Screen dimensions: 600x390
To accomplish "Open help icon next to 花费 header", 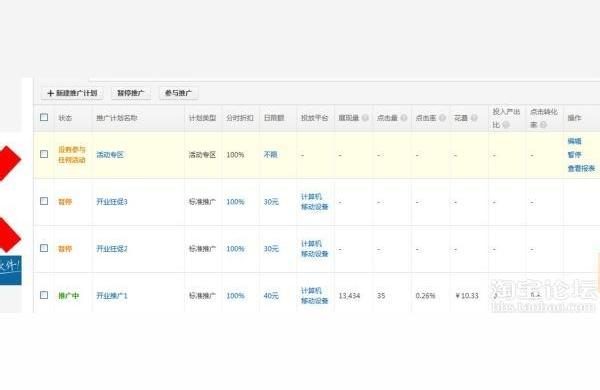I will pyautogui.click(x=474, y=118).
